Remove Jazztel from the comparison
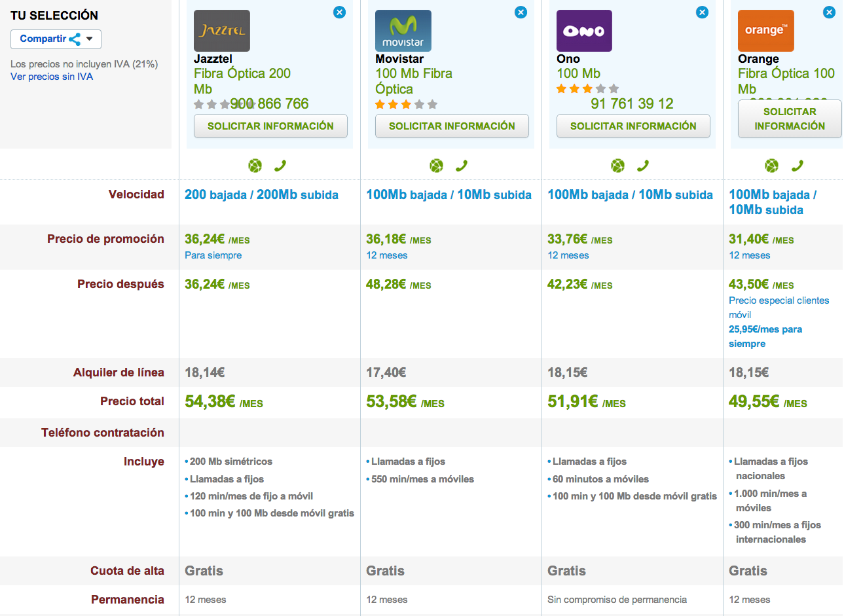The image size is (844, 616). [x=339, y=12]
